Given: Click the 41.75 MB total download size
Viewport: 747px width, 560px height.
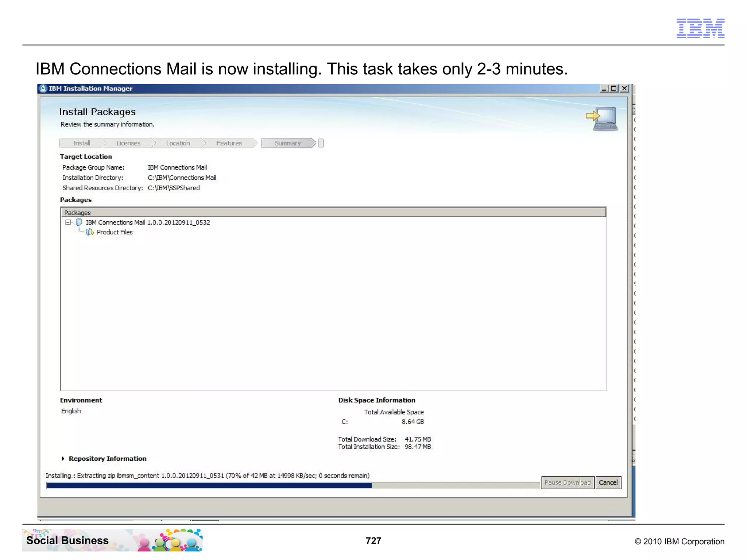Looking at the screenshot, I should pyautogui.click(x=418, y=439).
